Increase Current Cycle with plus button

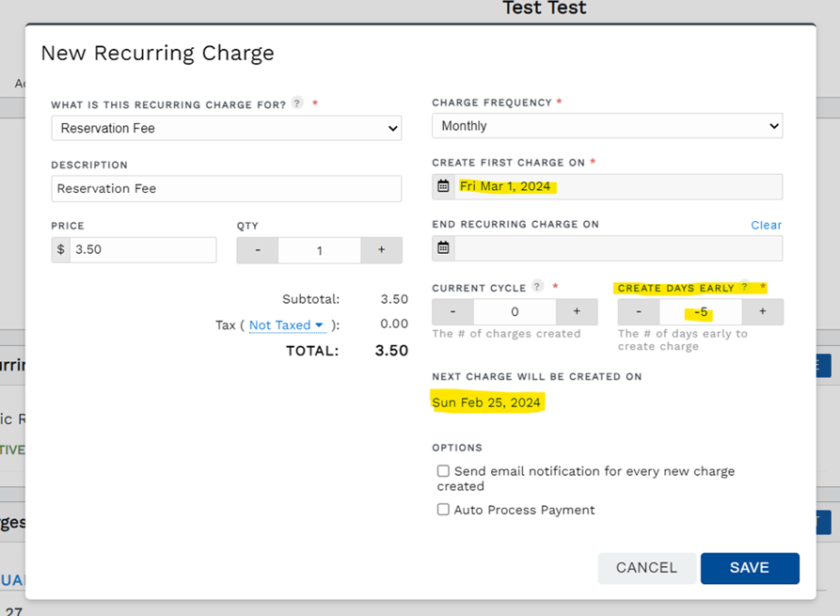click(577, 311)
